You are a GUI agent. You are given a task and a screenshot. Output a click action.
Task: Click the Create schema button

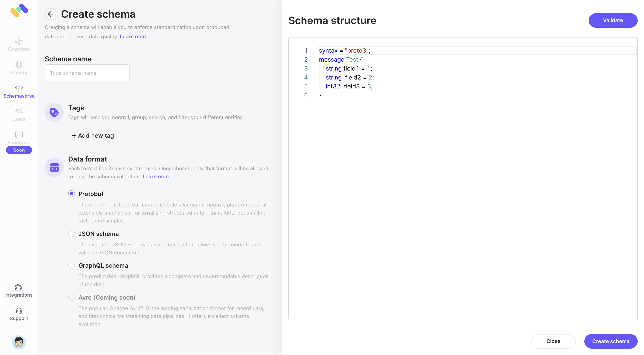click(x=611, y=341)
